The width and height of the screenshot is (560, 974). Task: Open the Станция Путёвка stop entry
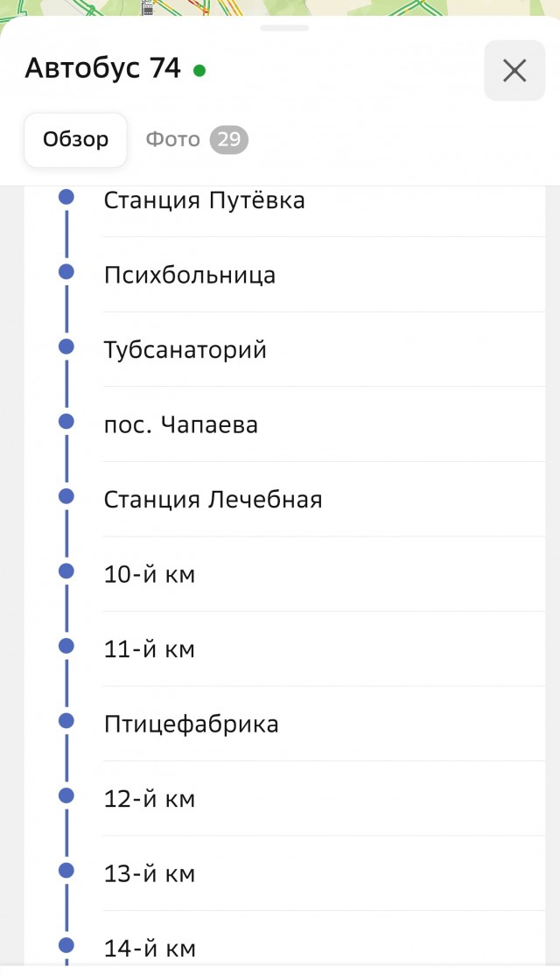click(206, 200)
